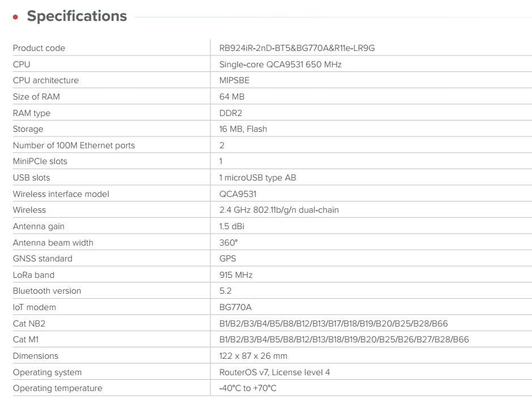
Task: Click the Bluetooth version 5.2 value
Action: [225, 291]
